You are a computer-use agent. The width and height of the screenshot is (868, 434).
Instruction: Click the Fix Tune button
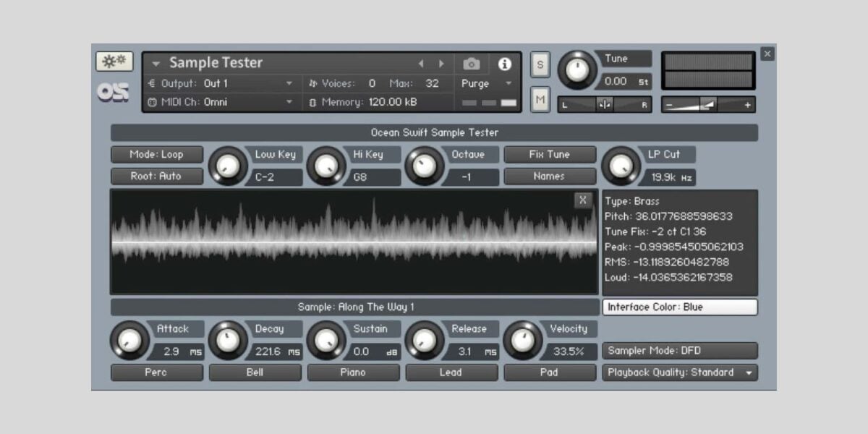click(x=550, y=154)
